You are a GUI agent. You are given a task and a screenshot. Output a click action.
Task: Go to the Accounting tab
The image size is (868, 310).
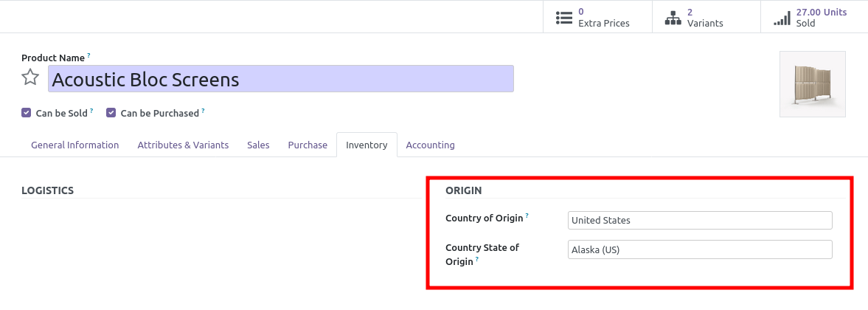[x=430, y=145]
